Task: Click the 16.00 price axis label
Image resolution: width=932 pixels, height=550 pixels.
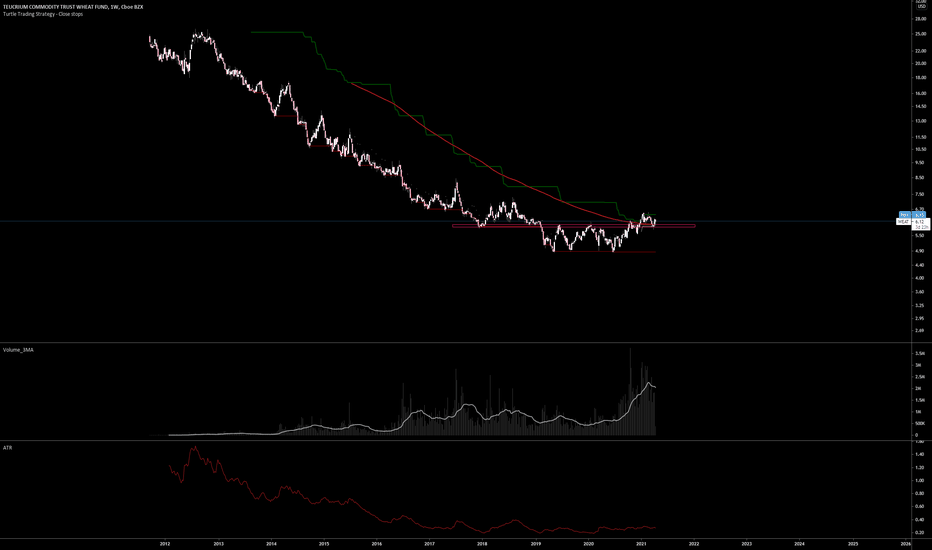Action: click(920, 93)
